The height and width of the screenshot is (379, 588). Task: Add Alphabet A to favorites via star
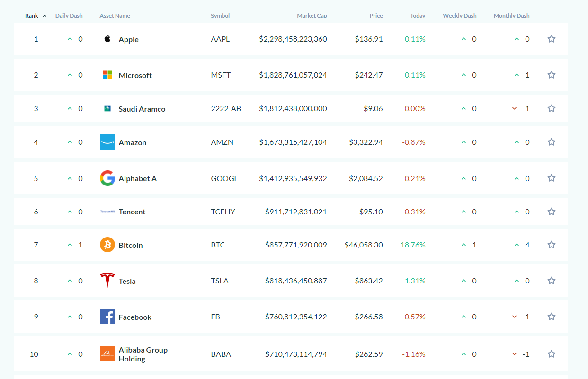(552, 178)
